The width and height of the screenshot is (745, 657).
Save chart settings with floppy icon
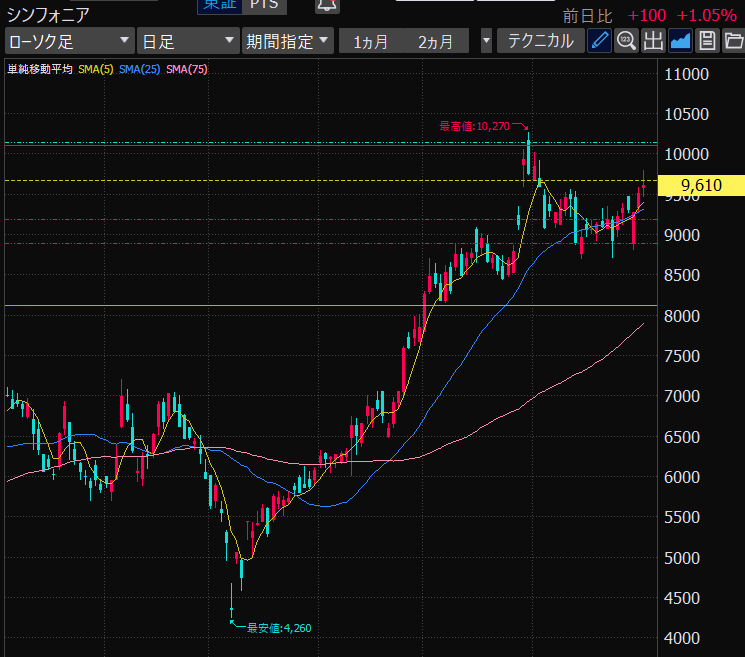tap(707, 41)
